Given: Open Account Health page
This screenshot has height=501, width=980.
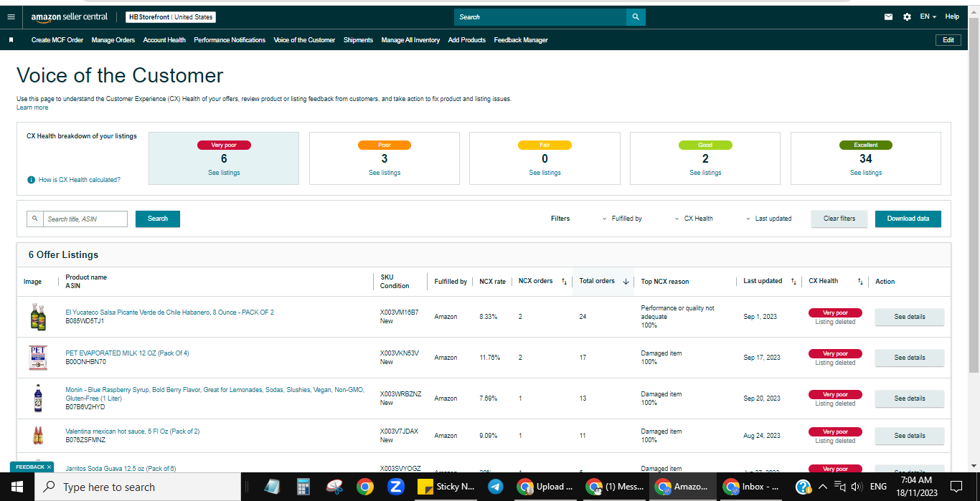Looking at the screenshot, I should 164,40.
